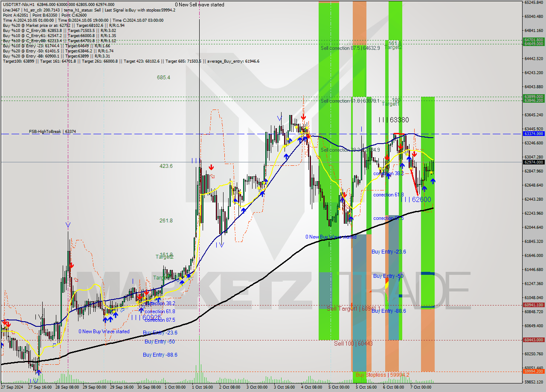This screenshot has height=392, width=546.
Task: Click the green 64649.000 price tag
Action: pyautogui.click(x=534, y=43)
